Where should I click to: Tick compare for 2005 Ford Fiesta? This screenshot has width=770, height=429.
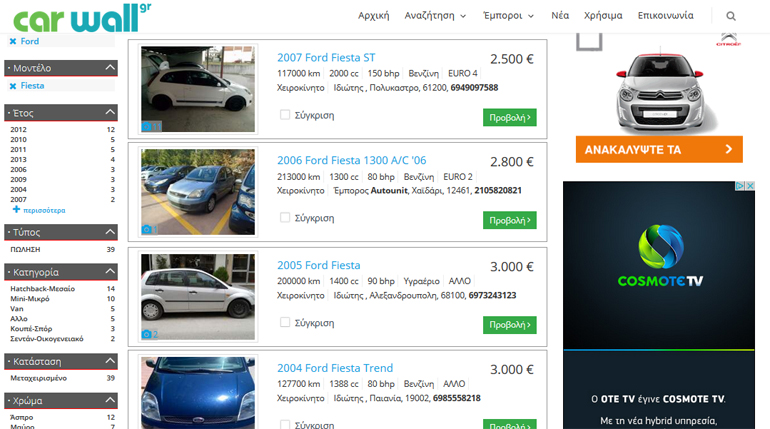[x=285, y=322]
